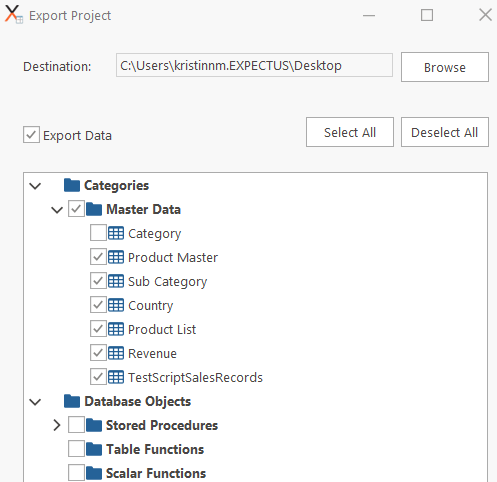Viewport: 497px width, 482px height.
Task: Toggle the Export Data checkbox
Action: pyautogui.click(x=31, y=135)
